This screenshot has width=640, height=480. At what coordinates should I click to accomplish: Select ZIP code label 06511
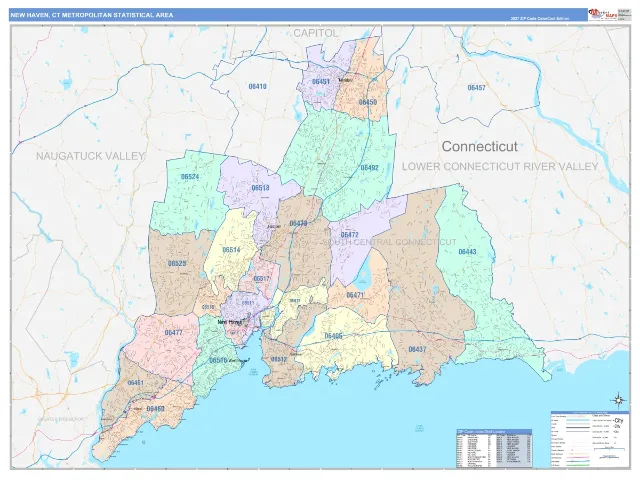click(x=248, y=303)
